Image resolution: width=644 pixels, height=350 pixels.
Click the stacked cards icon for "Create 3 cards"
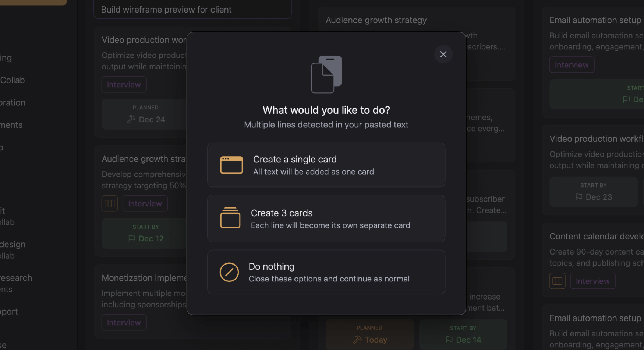coord(230,218)
